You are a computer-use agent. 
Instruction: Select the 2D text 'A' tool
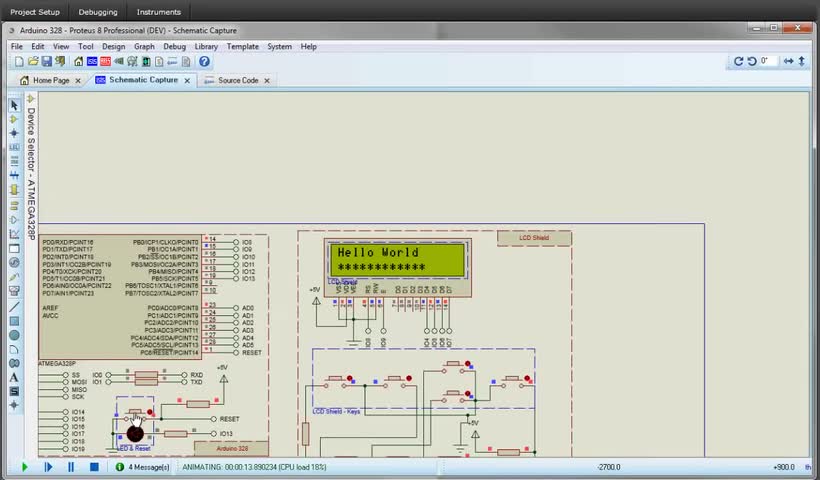pos(14,378)
